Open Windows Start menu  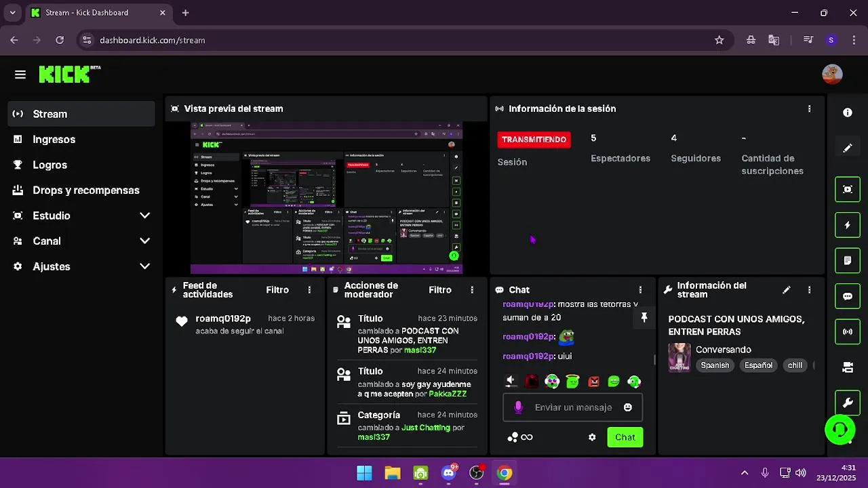(364, 473)
